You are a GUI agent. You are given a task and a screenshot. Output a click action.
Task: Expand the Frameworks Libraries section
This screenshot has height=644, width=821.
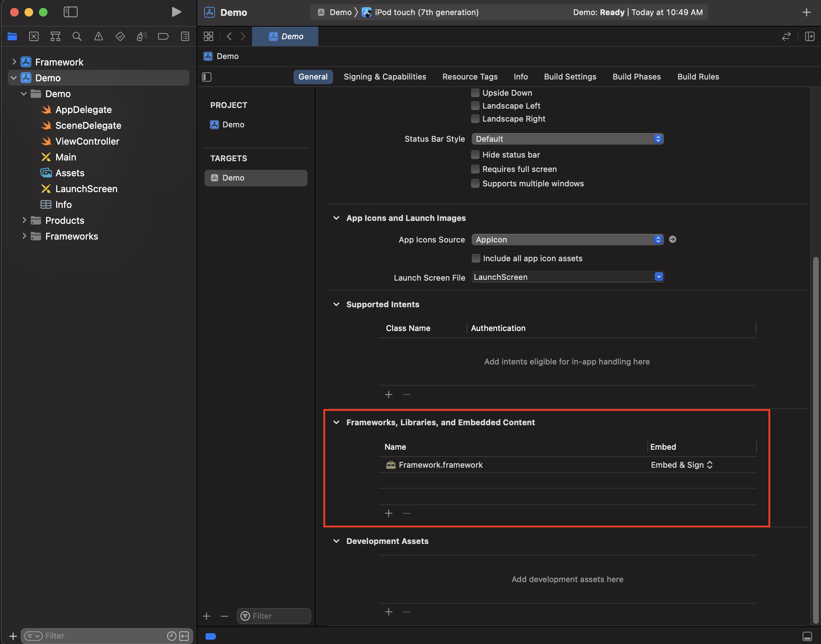click(x=337, y=422)
